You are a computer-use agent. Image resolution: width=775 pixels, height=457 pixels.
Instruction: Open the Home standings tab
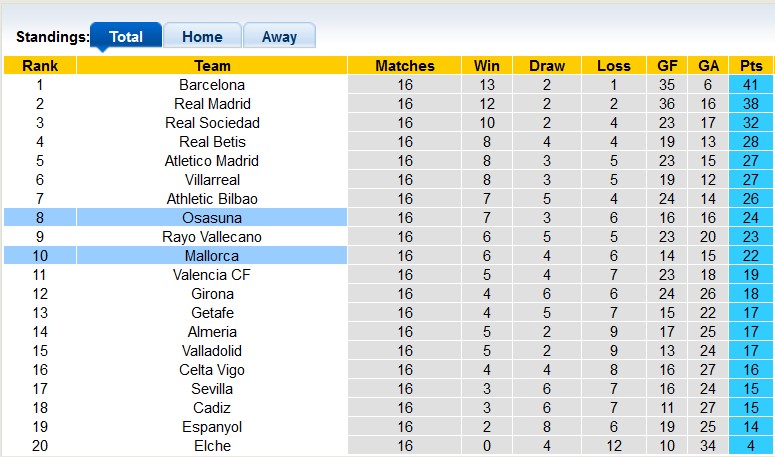202,37
